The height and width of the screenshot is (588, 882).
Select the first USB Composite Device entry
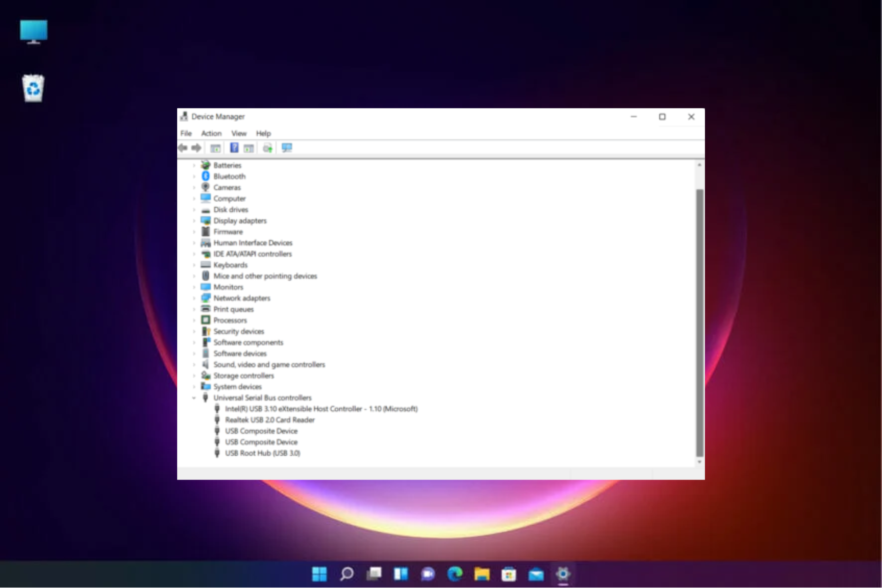tap(261, 431)
